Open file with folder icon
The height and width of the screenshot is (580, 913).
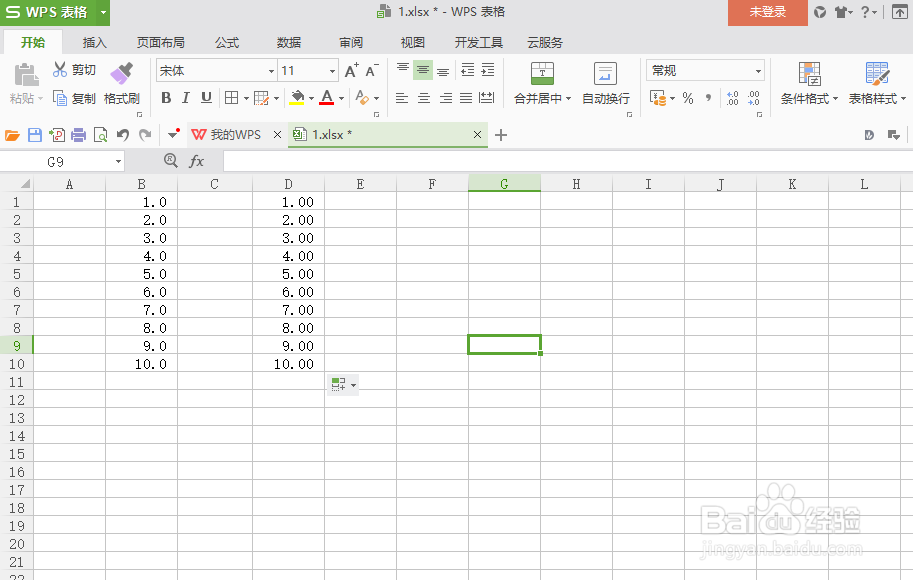click(12, 135)
